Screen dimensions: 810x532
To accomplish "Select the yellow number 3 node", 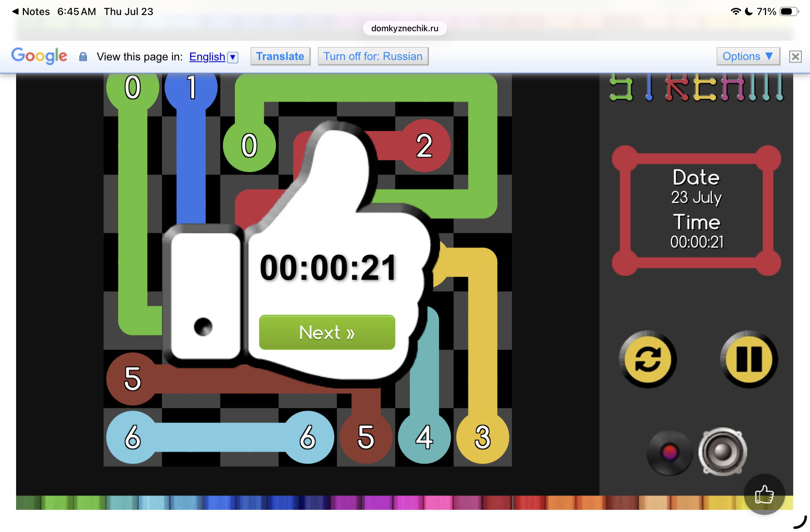I will pos(483,437).
